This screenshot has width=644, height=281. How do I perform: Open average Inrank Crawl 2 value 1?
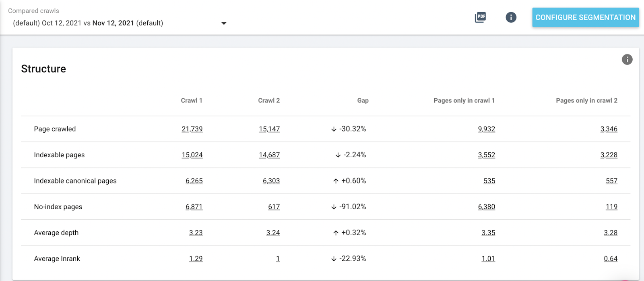[278, 259]
